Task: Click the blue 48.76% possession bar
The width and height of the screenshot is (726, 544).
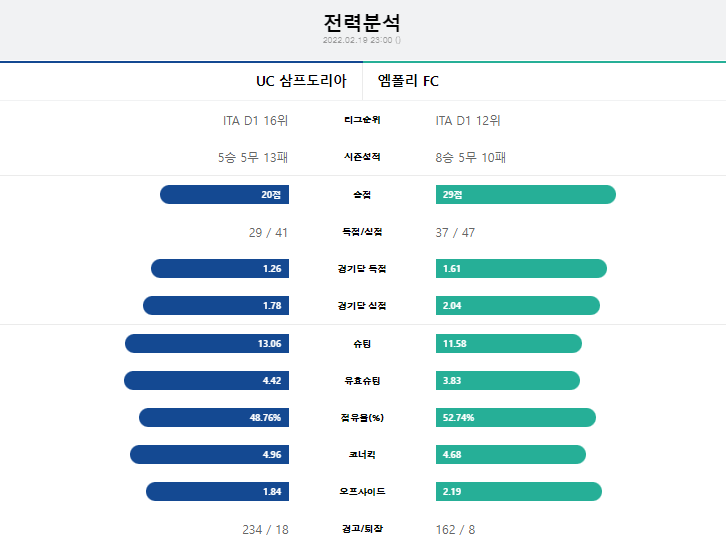Action: click(x=214, y=418)
